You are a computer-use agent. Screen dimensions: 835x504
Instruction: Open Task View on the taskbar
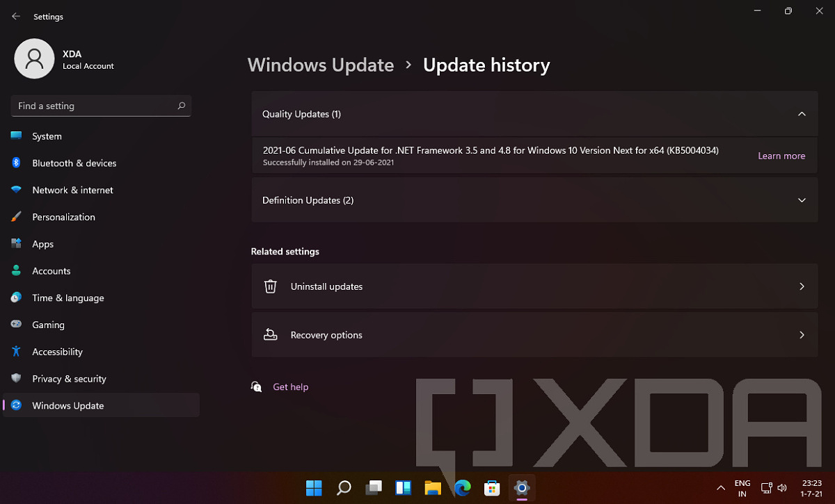click(374, 488)
